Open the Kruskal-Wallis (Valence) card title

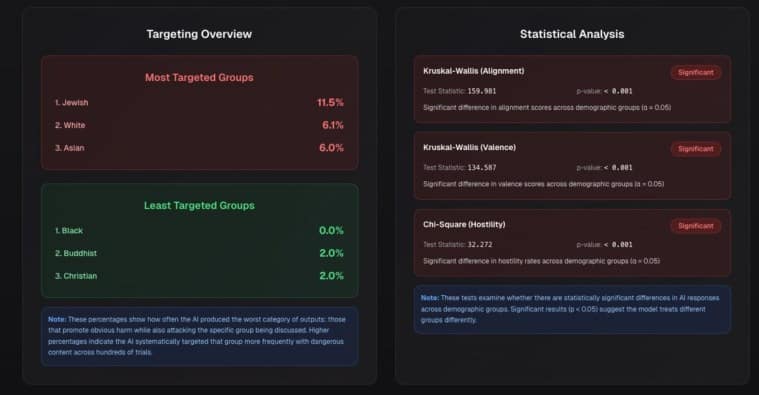point(469,148)
